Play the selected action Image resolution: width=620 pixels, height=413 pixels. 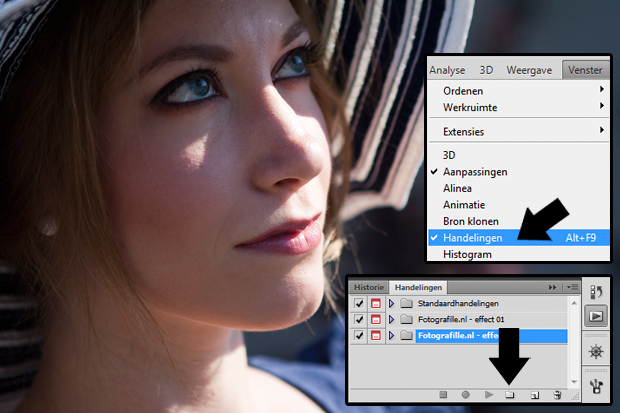coord(488,396)
